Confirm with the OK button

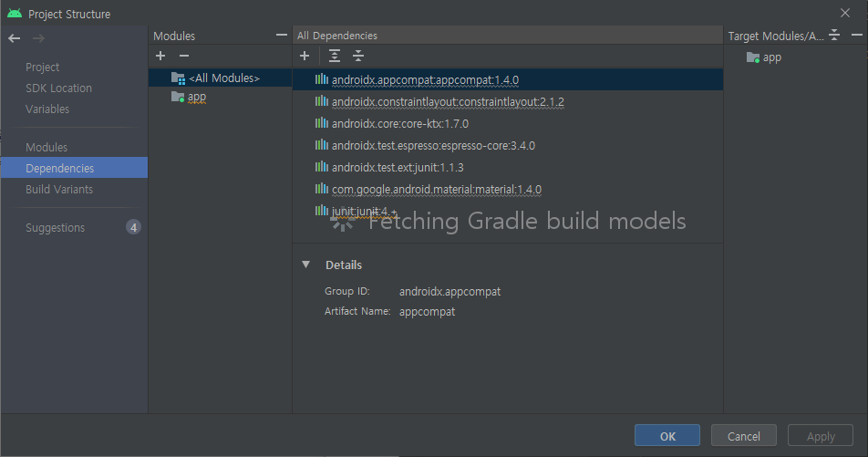(x=667, y=435)
